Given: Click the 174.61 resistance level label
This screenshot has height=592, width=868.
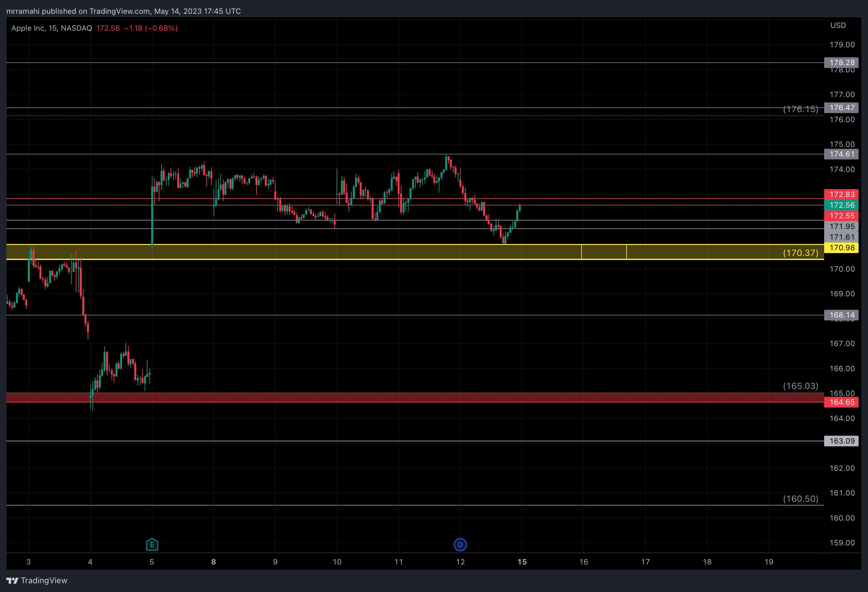Looking at the screenshot, I should [841, 154].
